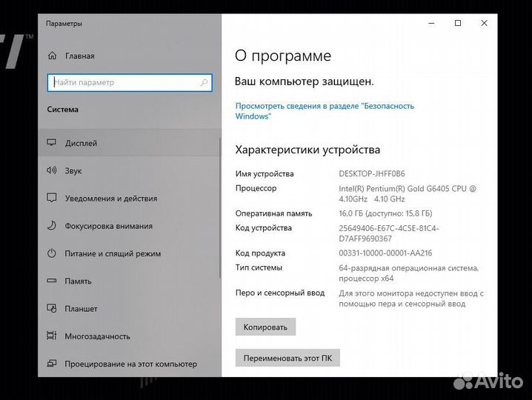The image size is (532, 400).
Task: Open the Звук settings page
Action: 129,170
